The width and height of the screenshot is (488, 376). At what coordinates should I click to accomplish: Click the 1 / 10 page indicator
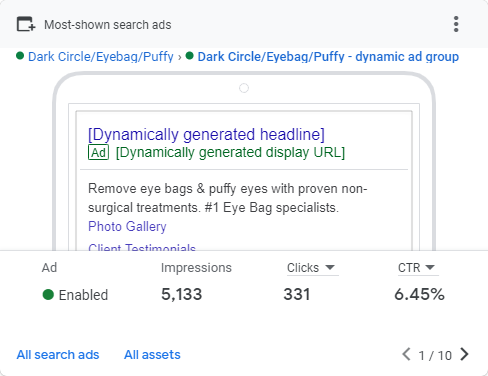(435, 355)
